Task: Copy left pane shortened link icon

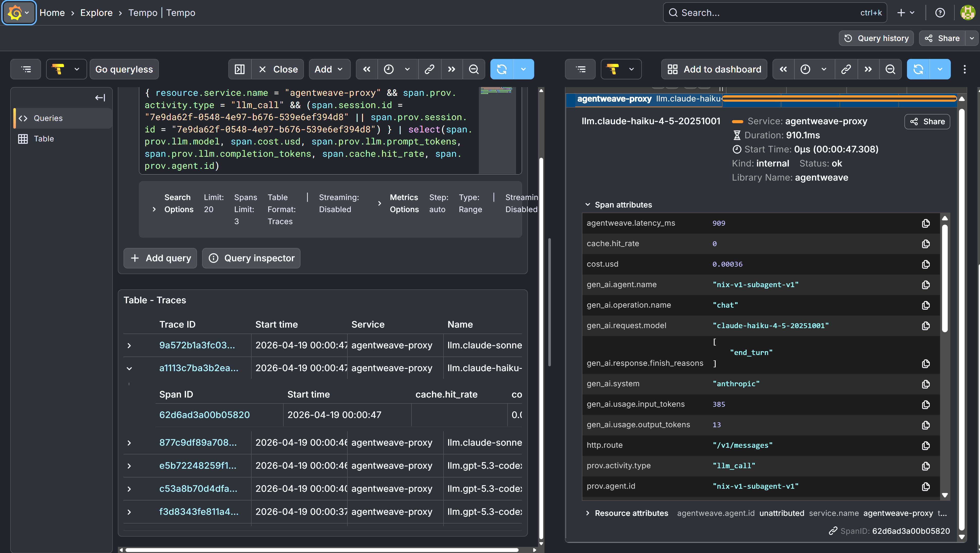Action: 429,69
